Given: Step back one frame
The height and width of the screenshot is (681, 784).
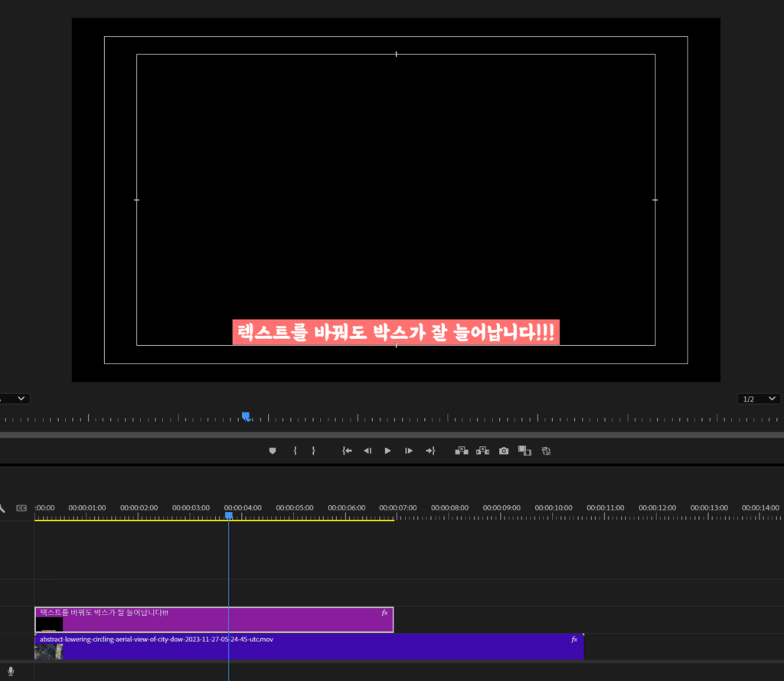Looking at the screenshot, I should (367, 451).
